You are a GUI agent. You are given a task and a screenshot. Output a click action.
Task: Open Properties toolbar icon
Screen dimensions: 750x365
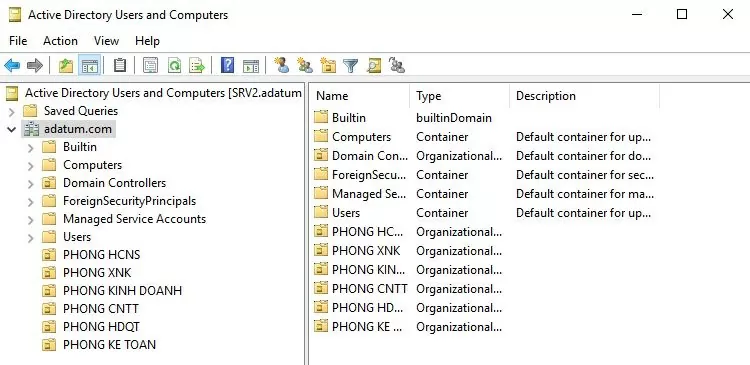point(151,65)
